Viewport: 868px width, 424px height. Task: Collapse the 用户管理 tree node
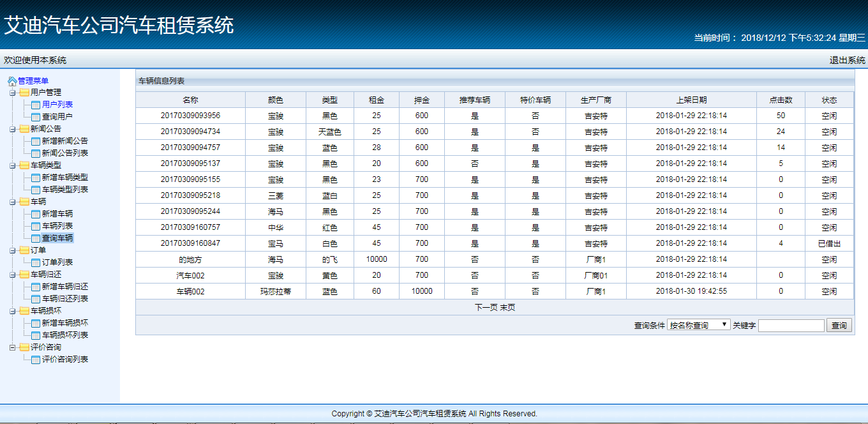point(13,93)
